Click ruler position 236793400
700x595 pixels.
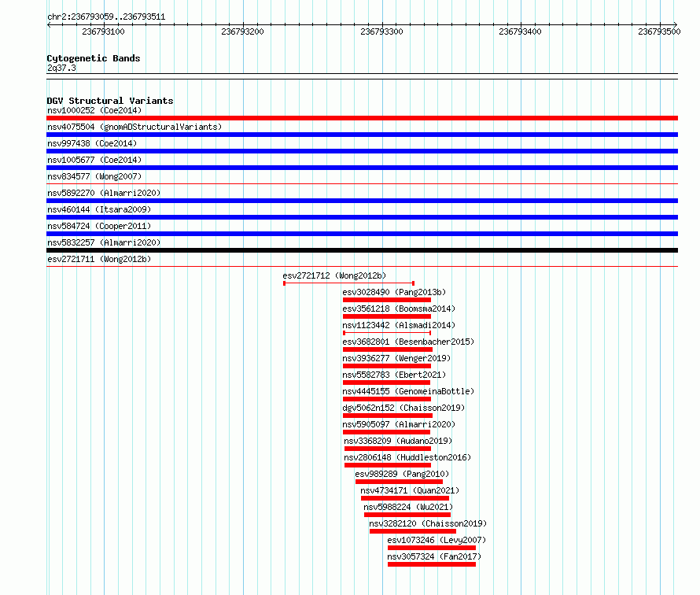520,31
